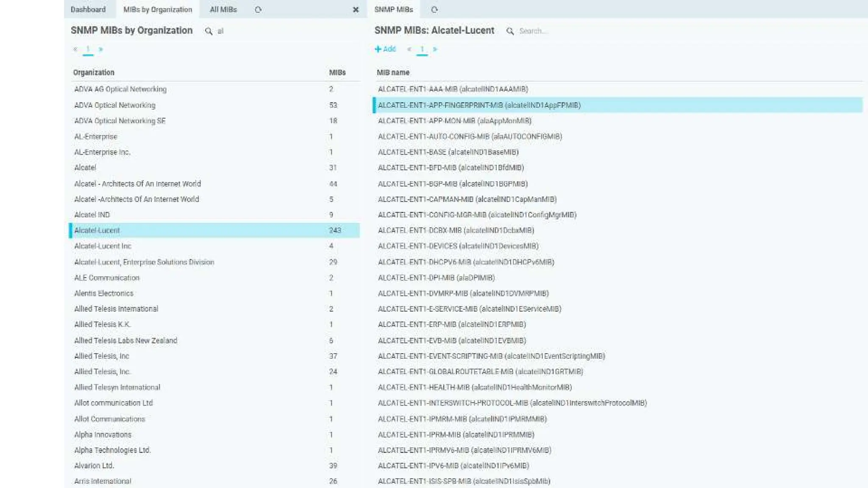Click the Alcatel-Lucent MIB search magnifier icon

510,31
